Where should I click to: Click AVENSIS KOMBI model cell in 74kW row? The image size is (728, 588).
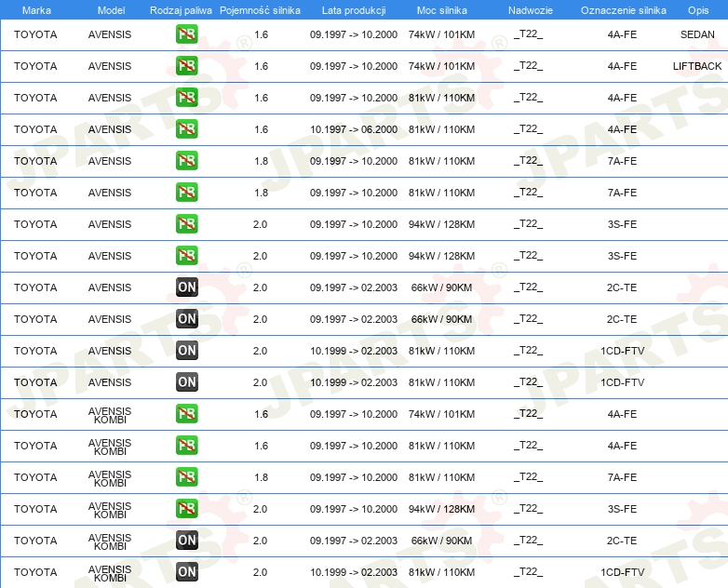pos(110,415)
